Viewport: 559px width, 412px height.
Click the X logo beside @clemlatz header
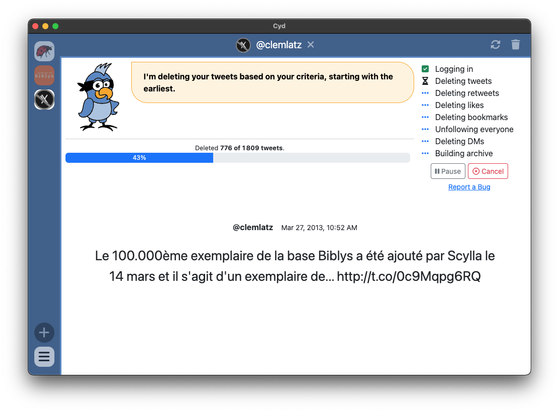[x=243, y=45]
